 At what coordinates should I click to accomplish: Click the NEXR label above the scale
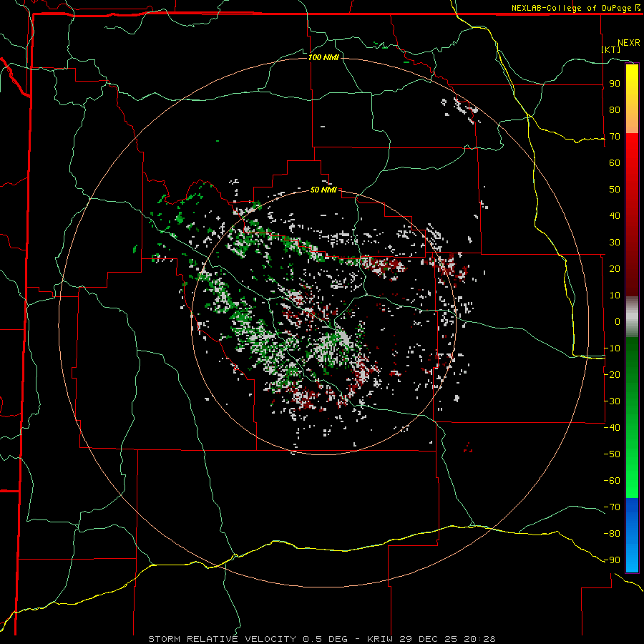click(629, 43)
